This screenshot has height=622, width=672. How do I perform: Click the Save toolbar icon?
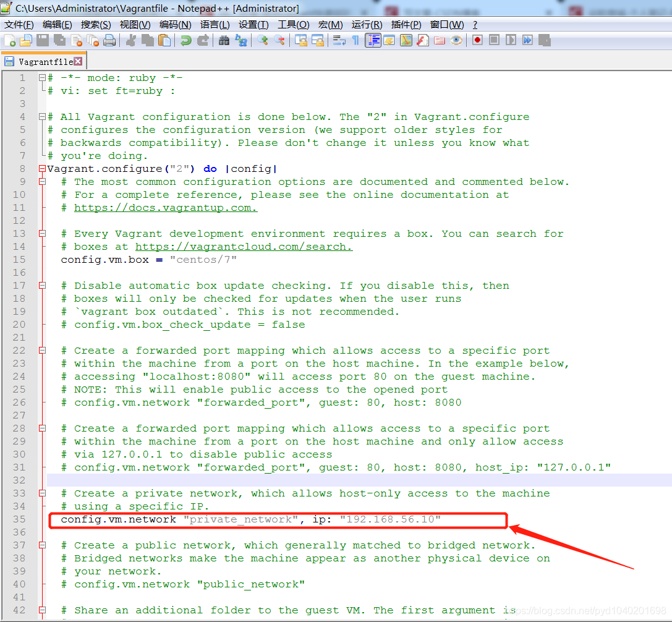click(43, 40)
